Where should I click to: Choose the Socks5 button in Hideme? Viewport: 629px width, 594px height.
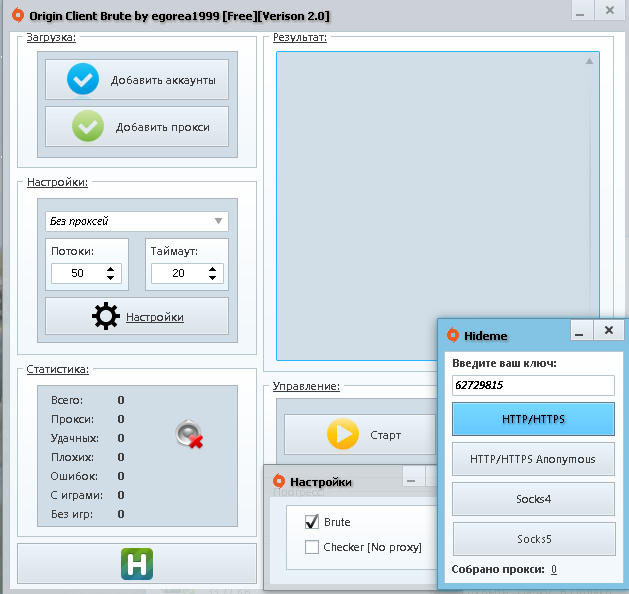pyautogui.click(x=534, y=539)
